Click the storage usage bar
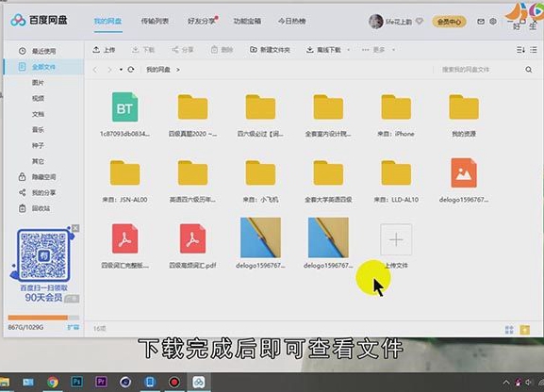The height and width of the screenshot is (392, 544). pyautogui.click(x=43, y=318)
